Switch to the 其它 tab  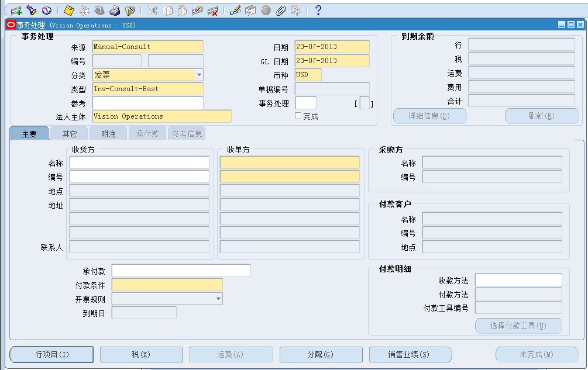point(70,134)
